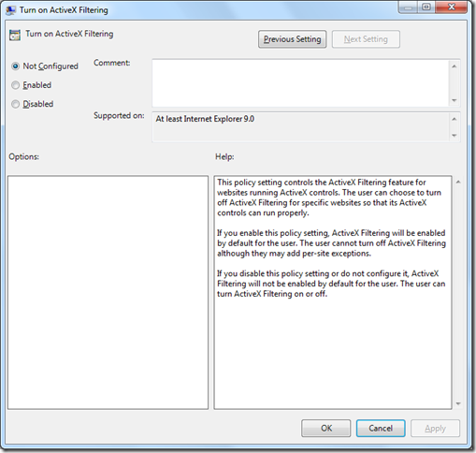
Task: Click the Comment box scroll up arrow
Action: (x=454, y=66)
